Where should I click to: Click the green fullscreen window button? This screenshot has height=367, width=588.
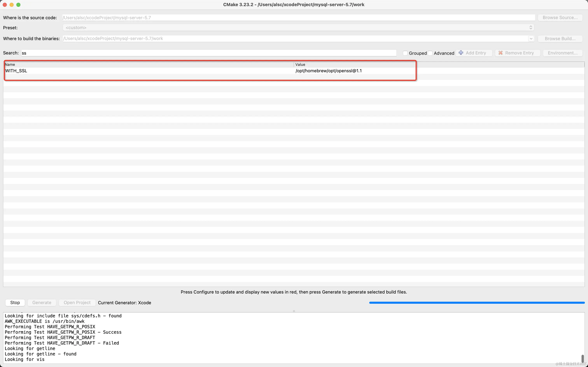click(x=18, y=5)
